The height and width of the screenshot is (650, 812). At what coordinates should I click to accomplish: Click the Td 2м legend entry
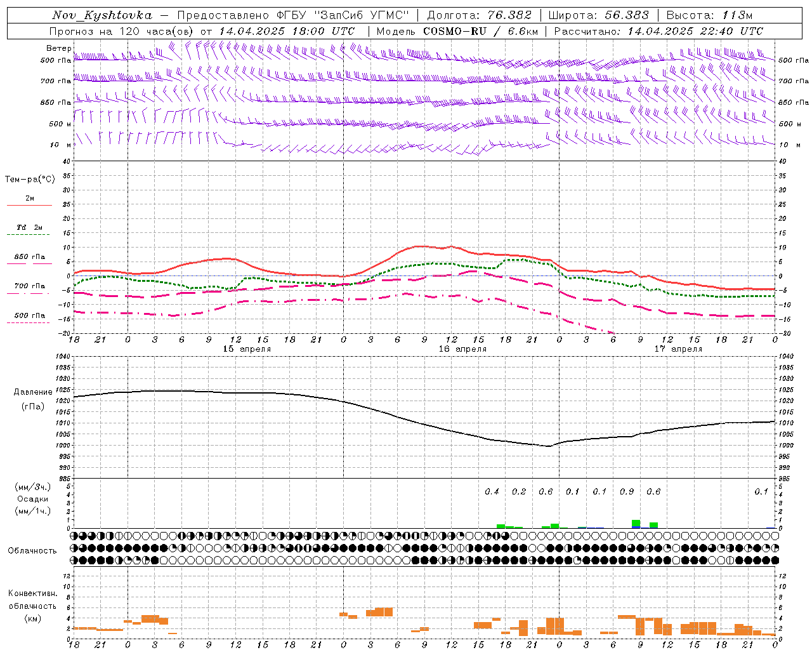point(30,227)
